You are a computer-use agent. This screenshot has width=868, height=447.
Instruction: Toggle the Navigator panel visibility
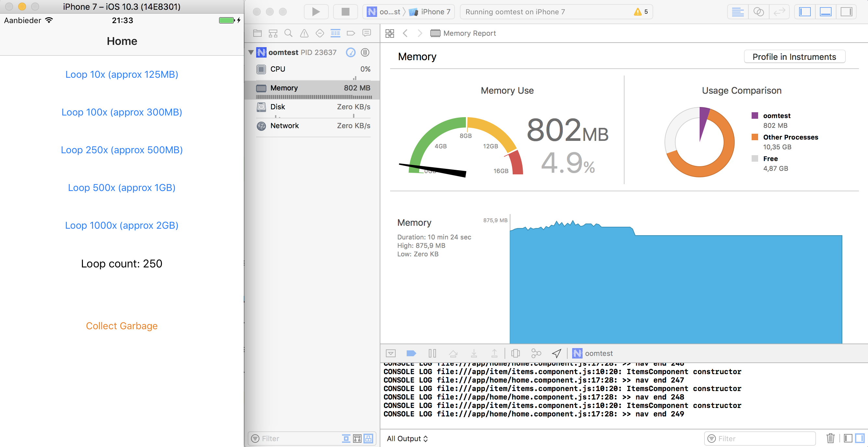pyautogui.click(x=805, y=12)
